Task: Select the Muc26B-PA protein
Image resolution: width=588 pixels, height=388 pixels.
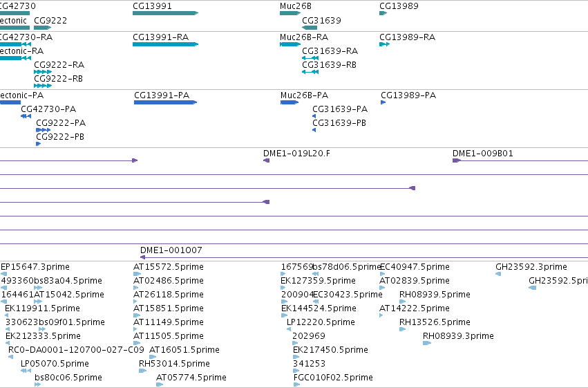Action: coord(305,95)
